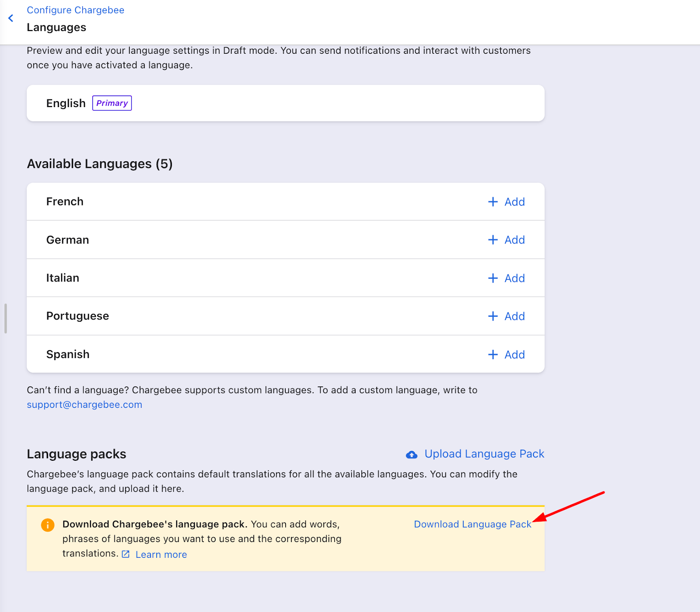Click the plus icon next to Italian

[x=493, y=278]
